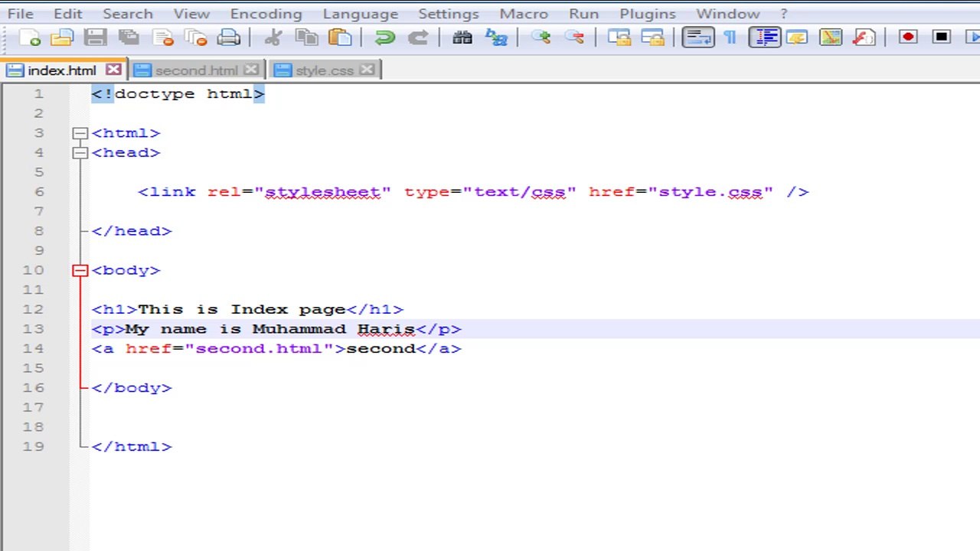Click the closing </html> tag
Viewport: 980px width, 551px height.
click(x=132, y=446)
